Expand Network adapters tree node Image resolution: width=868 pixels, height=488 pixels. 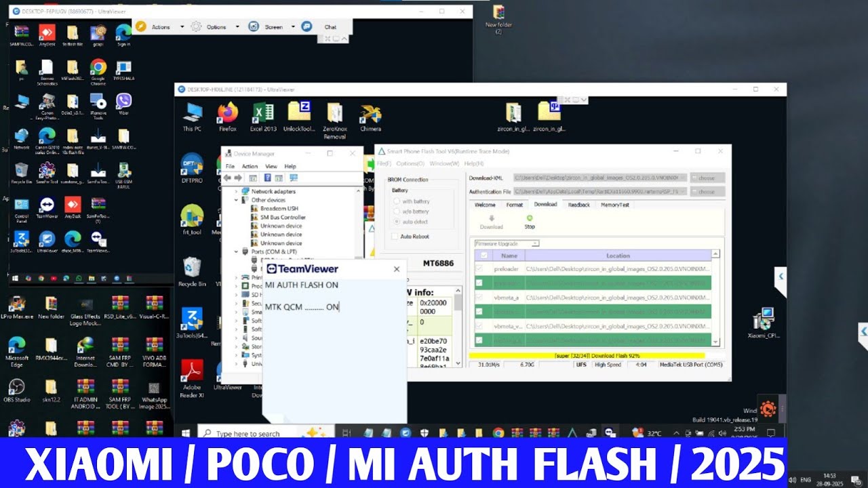[x=237, y=192]
